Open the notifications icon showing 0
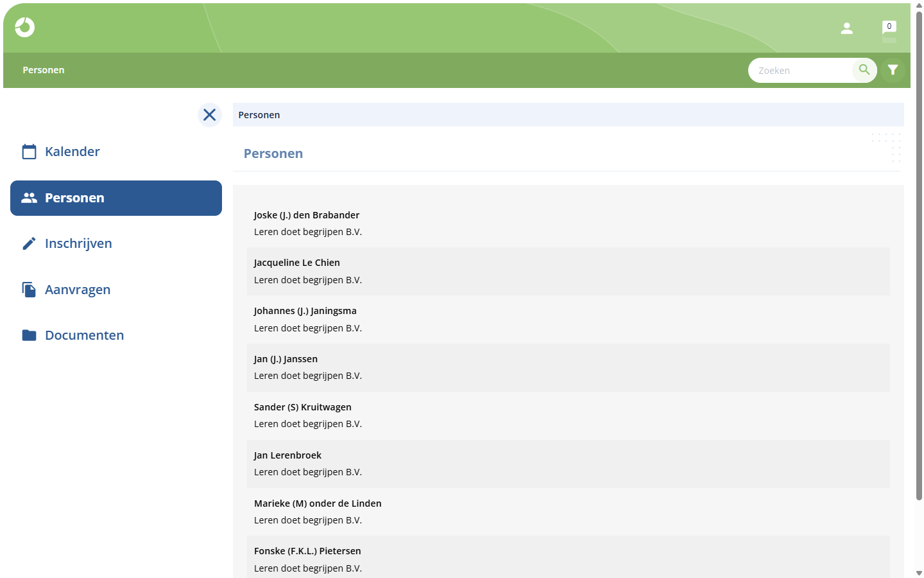924x578 pixels. tap(889, 28)
